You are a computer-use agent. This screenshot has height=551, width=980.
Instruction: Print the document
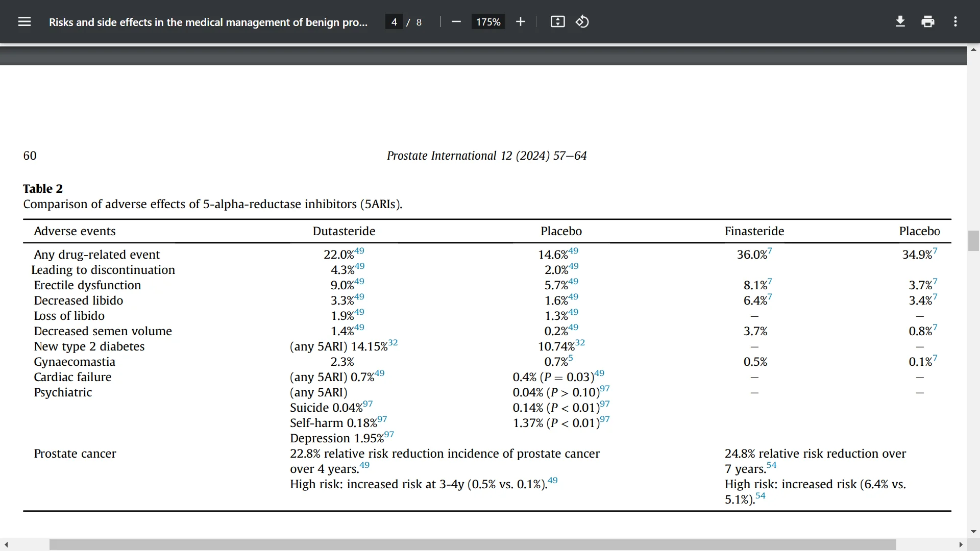928,22
